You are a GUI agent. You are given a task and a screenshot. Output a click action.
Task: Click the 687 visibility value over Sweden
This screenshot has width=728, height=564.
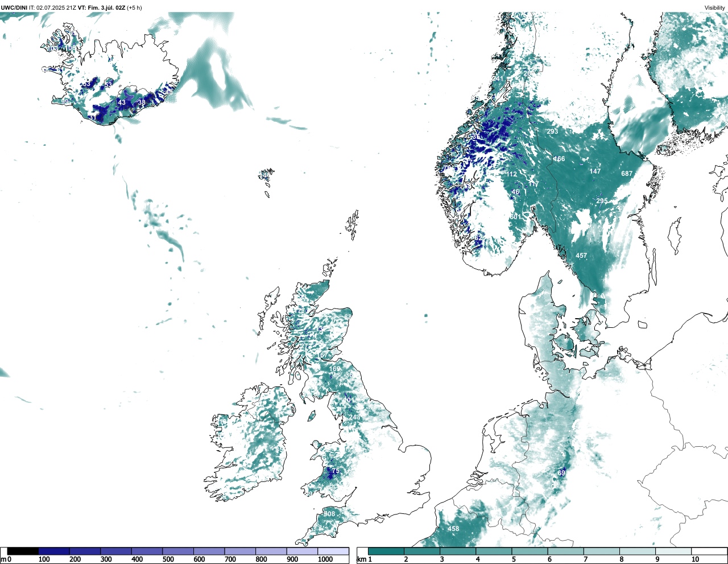pos(627,174)
